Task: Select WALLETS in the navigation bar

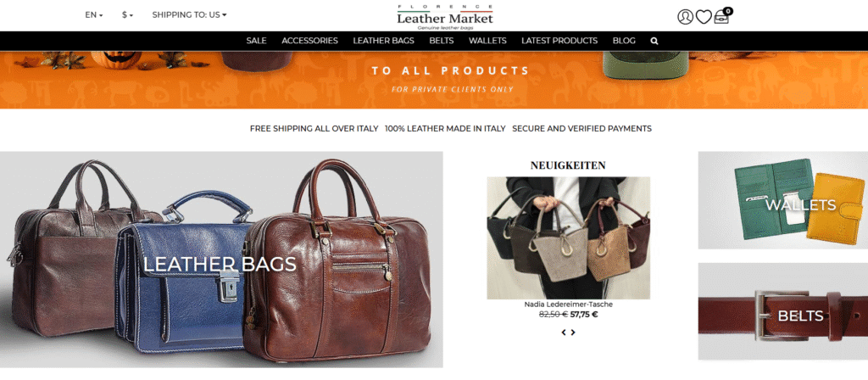Action: [x=487, y=41]
